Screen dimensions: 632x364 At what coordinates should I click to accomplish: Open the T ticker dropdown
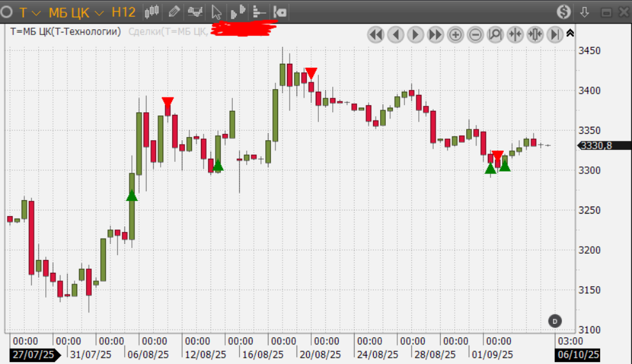point(29,12)
